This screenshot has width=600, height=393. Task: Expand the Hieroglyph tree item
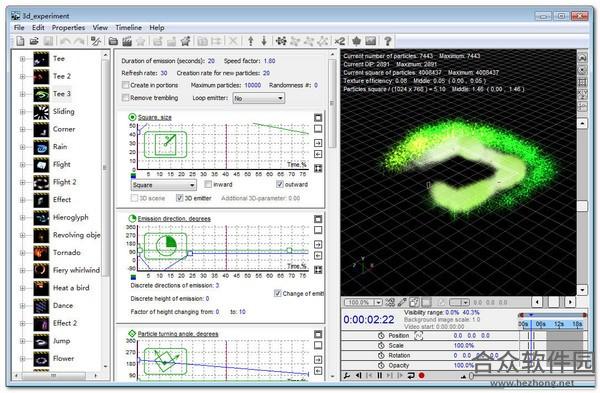pyautogui.click(x=22, y=218)
